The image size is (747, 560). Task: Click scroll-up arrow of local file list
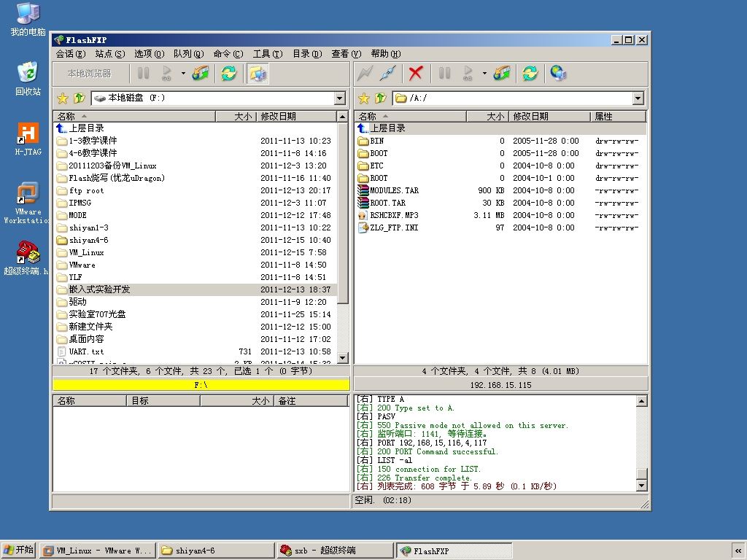tap(343, 116)
